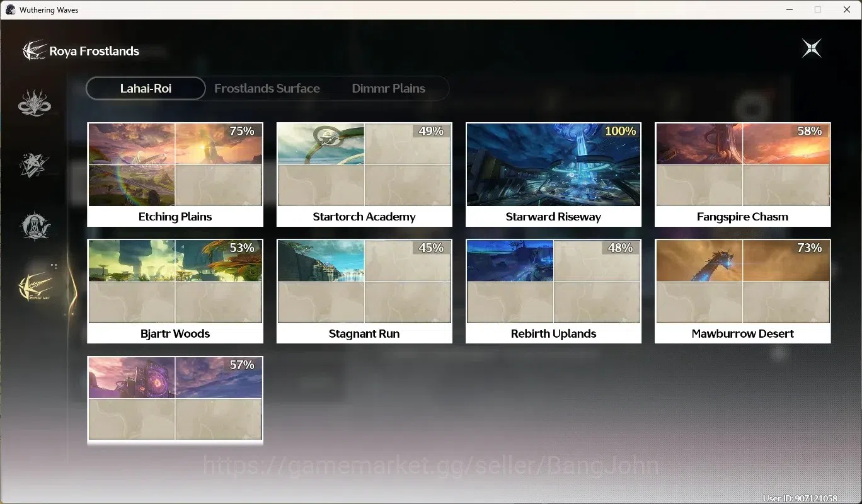Open the unlabeled area card showing 57%
The image size is (862, 504).
pos(175,400)
